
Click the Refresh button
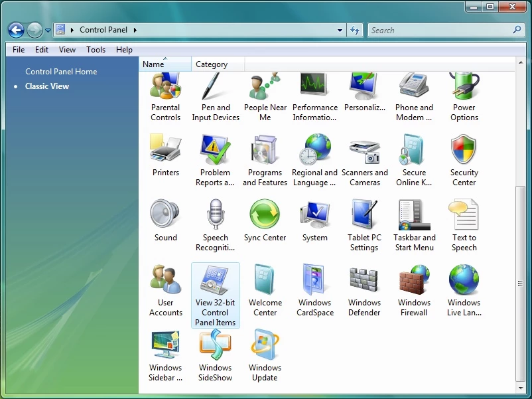click(355, 31)
